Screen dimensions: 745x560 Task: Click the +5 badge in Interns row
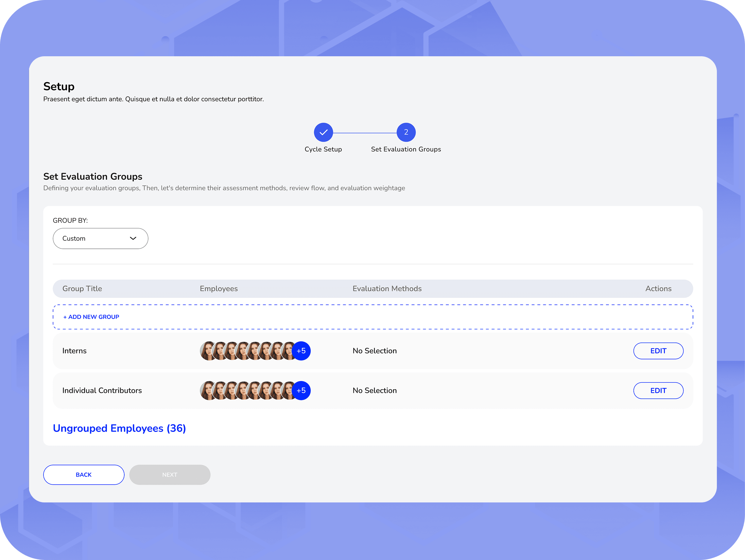coord(301,351)
